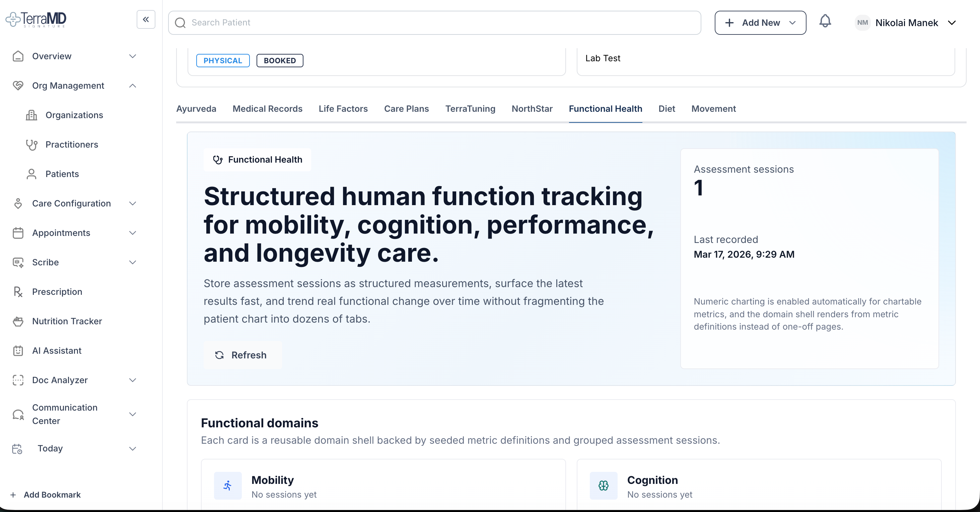Open the Prescription section in the sidebar
The image size is (980, 512).
[x=57, y=292]
